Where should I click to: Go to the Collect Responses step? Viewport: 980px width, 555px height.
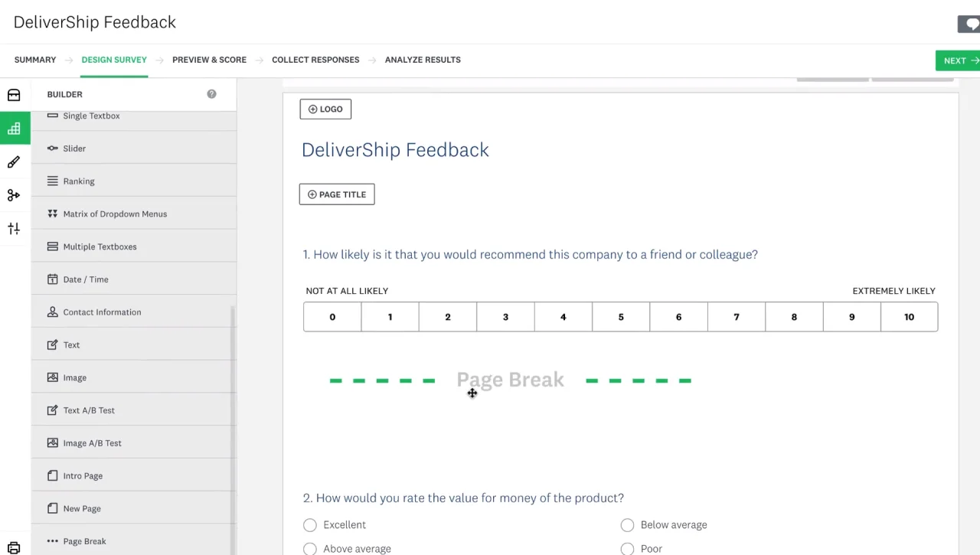point(315,60)
